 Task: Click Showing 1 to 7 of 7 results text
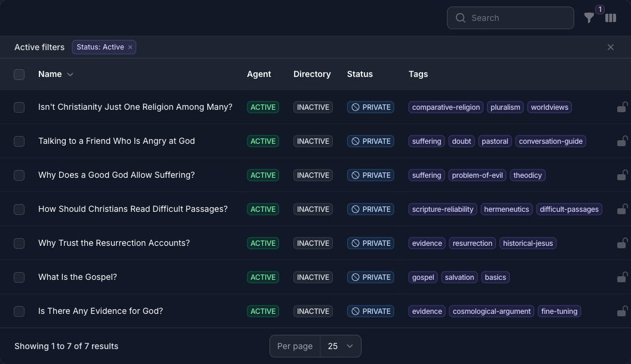pyautogui.click(x=66, y=346)
